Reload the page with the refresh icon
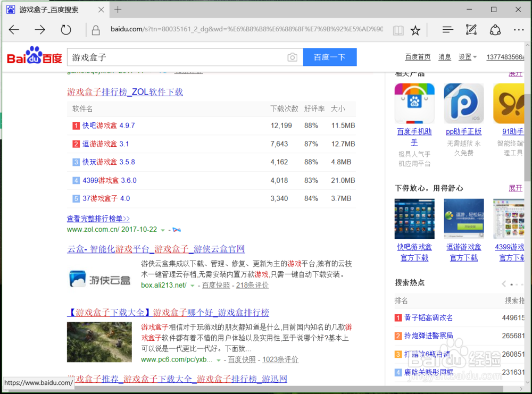The height and width of the screenshot is (394, 532). (66, 30)
